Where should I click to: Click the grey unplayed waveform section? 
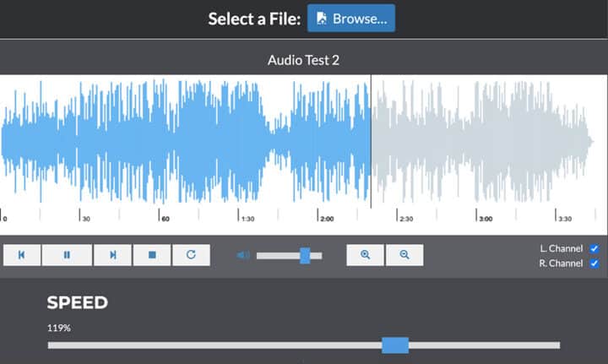481,141
